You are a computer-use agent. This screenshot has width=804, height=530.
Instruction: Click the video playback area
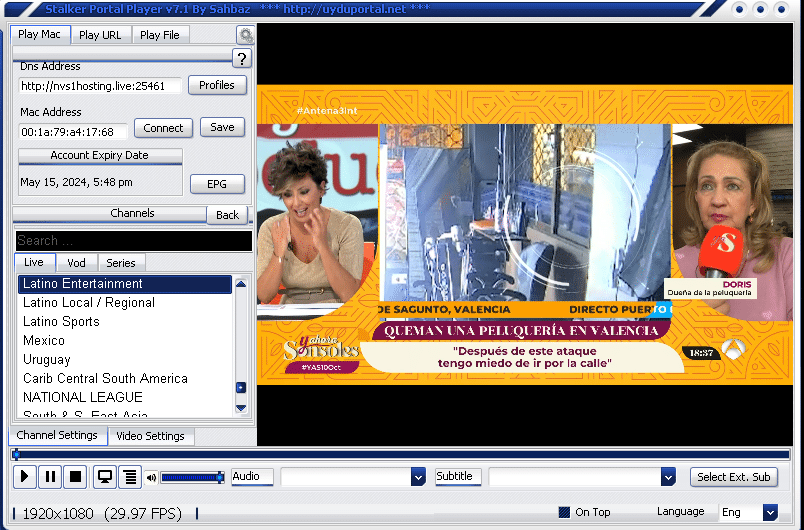click(x=525, y=234)
